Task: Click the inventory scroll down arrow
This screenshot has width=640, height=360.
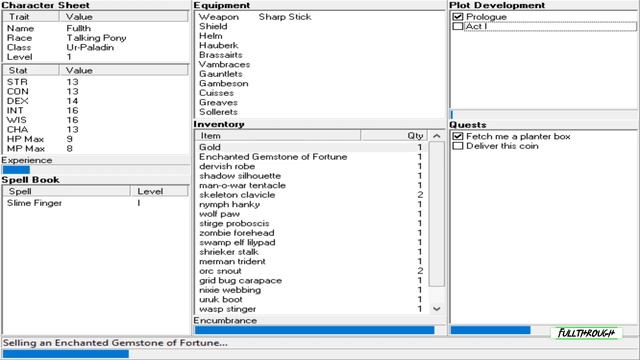Action: 436,309
